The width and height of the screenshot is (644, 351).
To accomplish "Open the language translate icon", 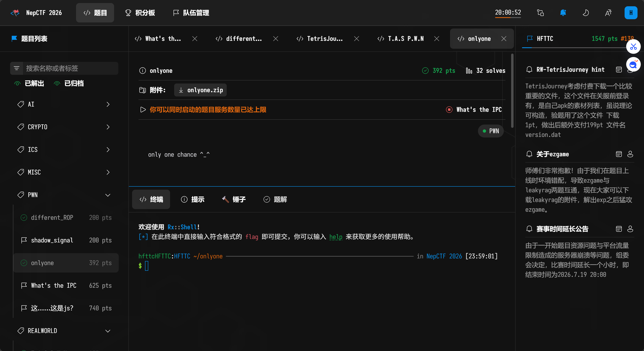I will (x=608, y=13).
